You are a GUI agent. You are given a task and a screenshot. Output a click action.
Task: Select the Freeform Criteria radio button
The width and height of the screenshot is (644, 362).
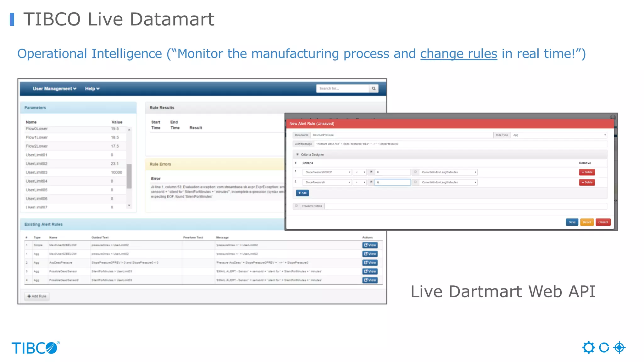pyautogui.click(x=296, y=206)
